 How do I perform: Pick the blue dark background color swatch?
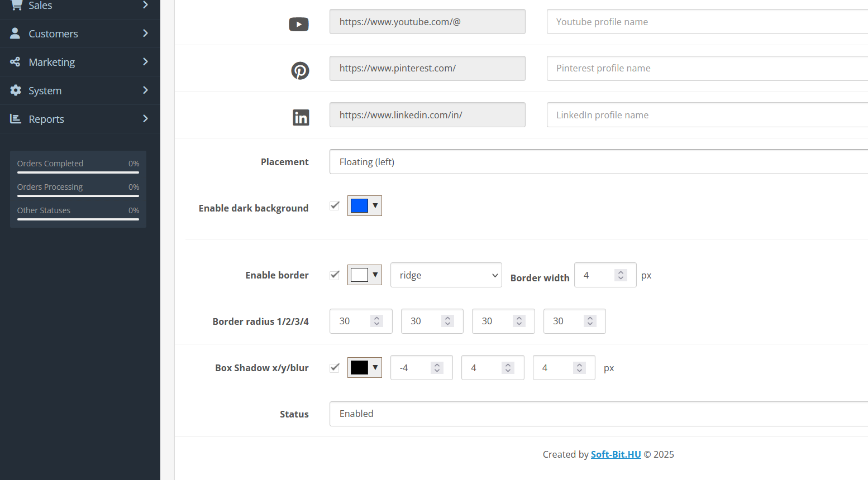coord(365,205)
